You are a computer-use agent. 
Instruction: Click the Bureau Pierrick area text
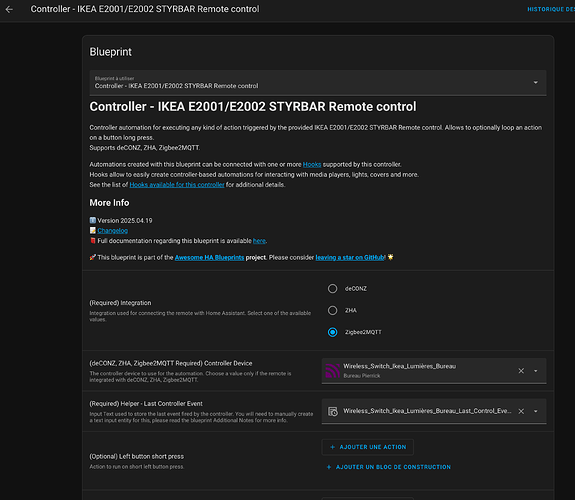(362, 376)
